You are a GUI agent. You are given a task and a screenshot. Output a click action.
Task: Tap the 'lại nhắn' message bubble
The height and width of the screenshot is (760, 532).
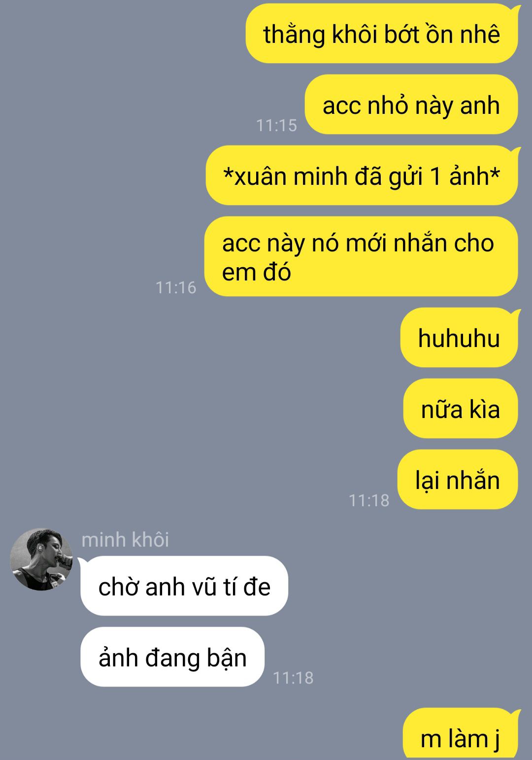(458, 480)
